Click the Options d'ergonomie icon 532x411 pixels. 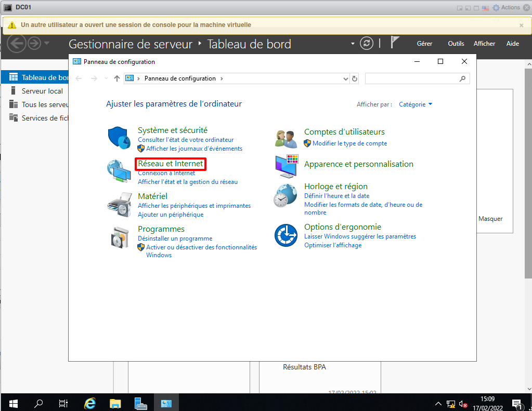(286, 235)
